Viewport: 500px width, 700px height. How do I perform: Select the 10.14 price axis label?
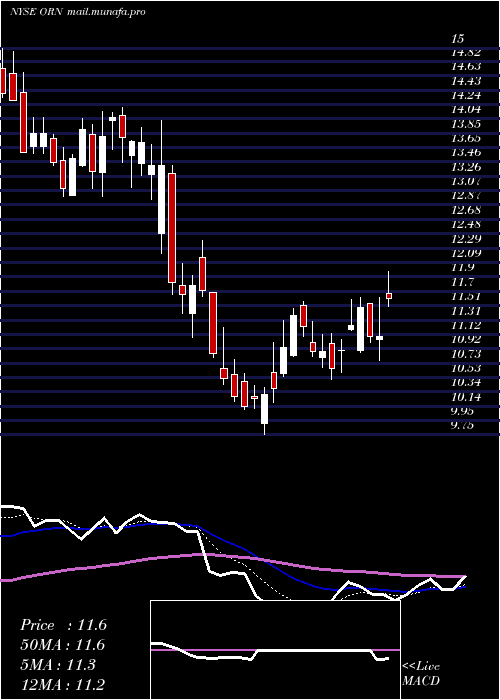[x=466, y=396]
